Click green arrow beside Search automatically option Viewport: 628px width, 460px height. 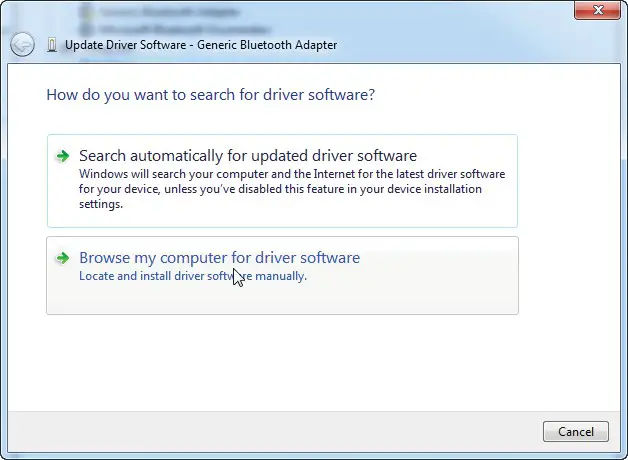click(62, 156)
